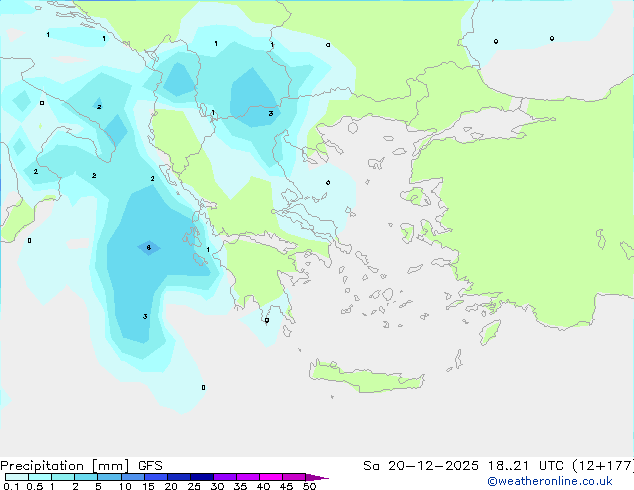
Task: Click the precipitation value 6 on the map
Action: (148, 247)
